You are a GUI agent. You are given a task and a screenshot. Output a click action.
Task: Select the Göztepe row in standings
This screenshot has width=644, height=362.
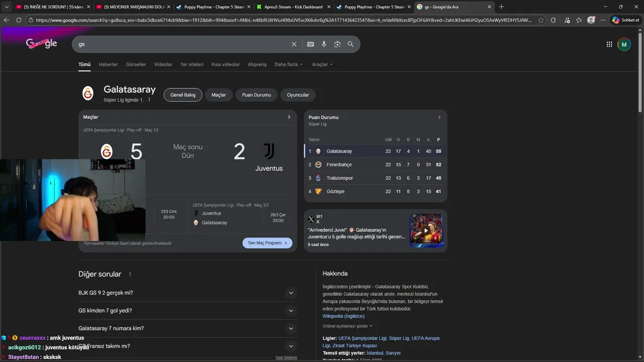point(375,192)
